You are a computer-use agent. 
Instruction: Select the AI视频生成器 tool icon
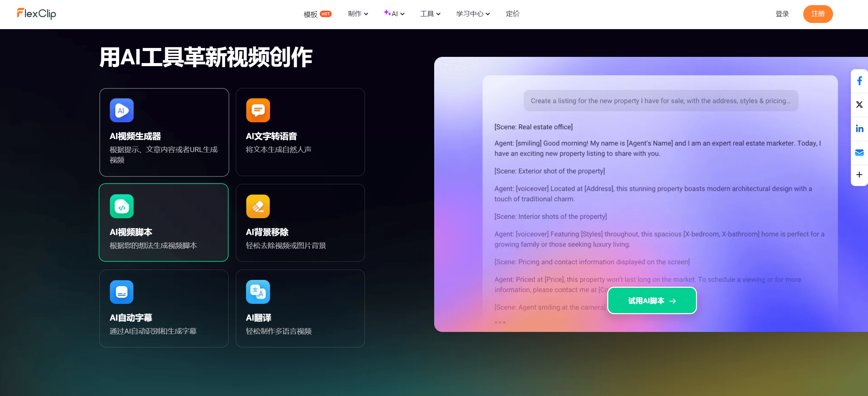coord(121,110)
